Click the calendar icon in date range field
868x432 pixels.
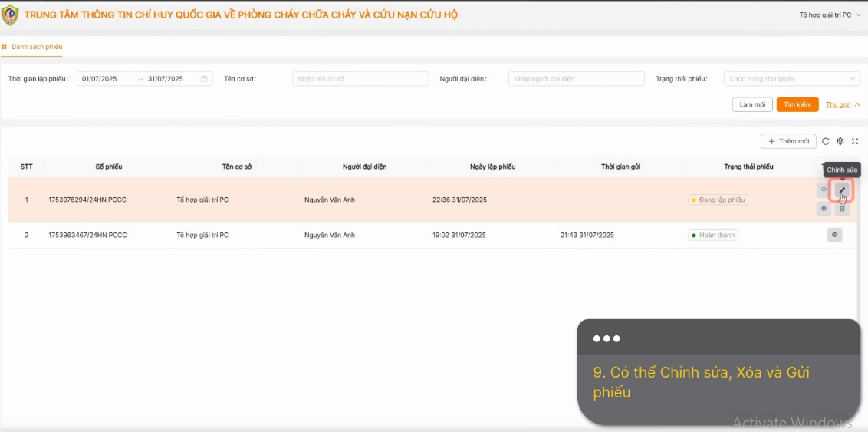[204, 78]
